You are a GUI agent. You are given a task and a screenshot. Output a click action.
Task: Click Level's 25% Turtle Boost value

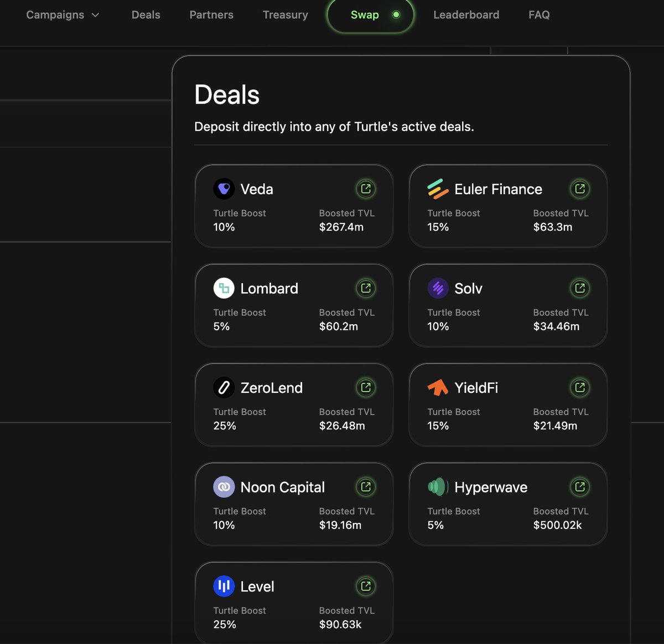coord(225,624)
